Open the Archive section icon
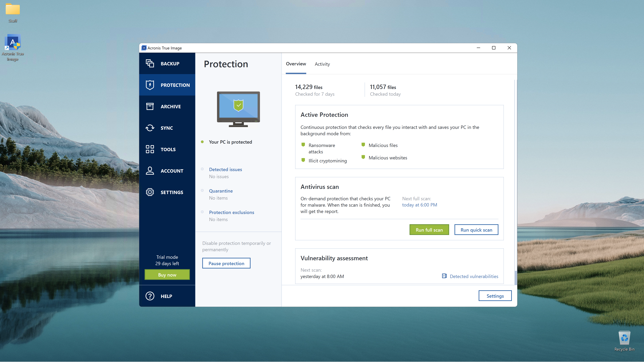Viewport: 644px width, 362px height. click(x=150, y=106)
